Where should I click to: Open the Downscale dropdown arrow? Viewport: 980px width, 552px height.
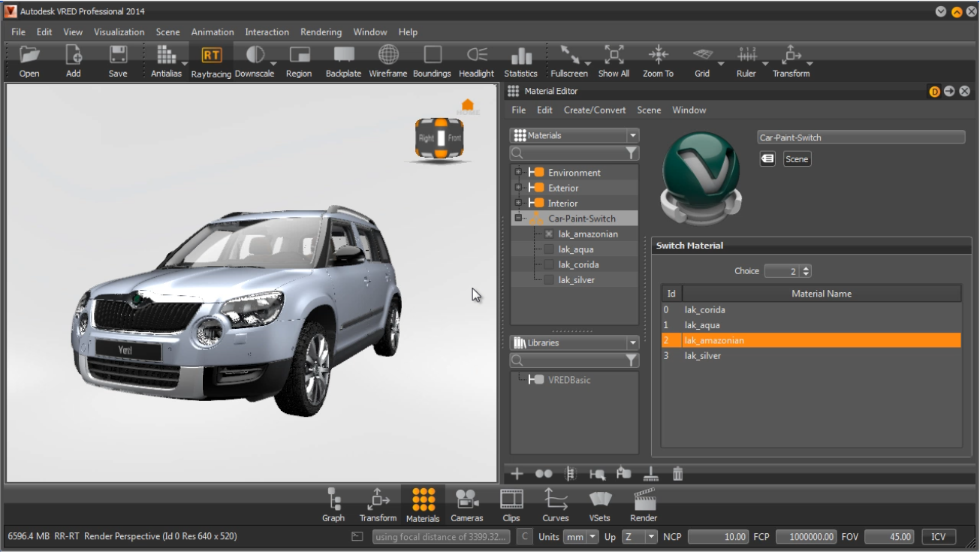[x=274, y=64]
